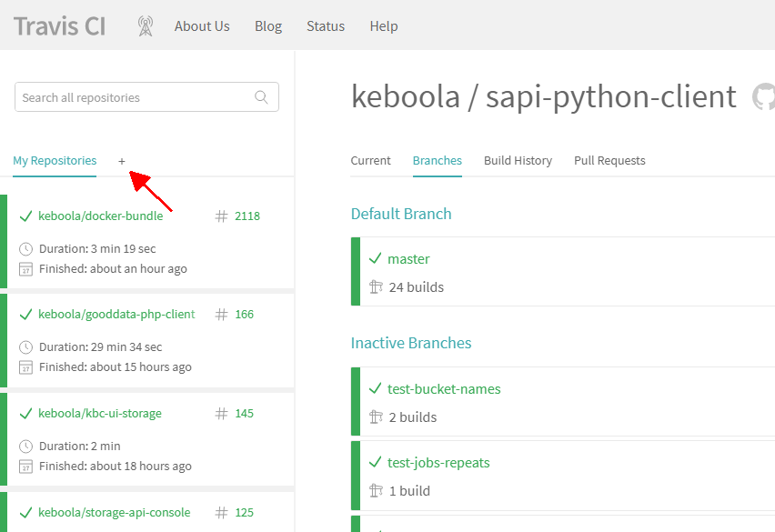Click the checkmark icon beside keboola/gooddata-php-client
775x532 pixels.
pyautogui.click(x=25, y=314)
